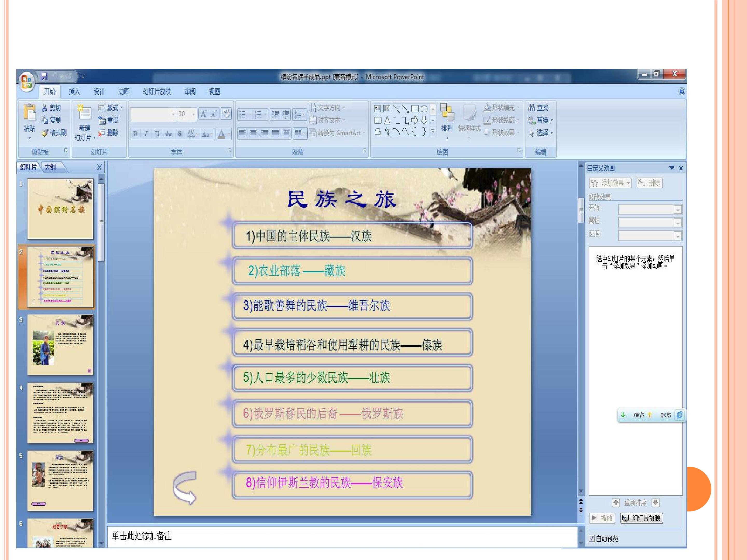This screenshot has height=560, width=747.
Task: Click the align text left icon
Action: tap(242, 134)
